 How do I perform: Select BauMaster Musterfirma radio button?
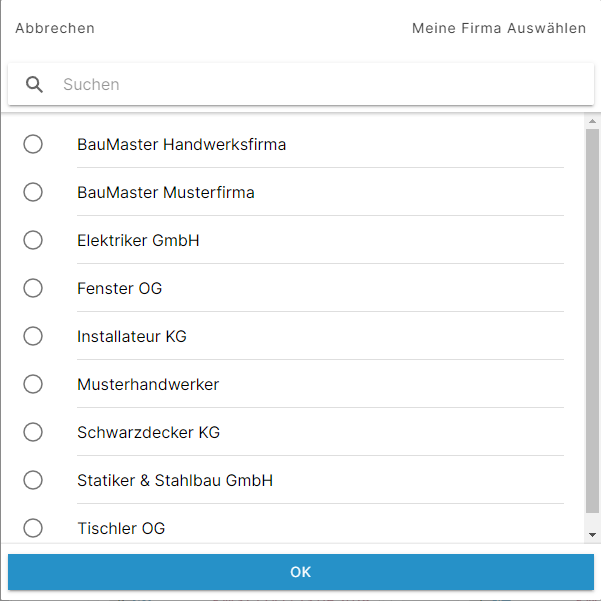tap(33, 192)
